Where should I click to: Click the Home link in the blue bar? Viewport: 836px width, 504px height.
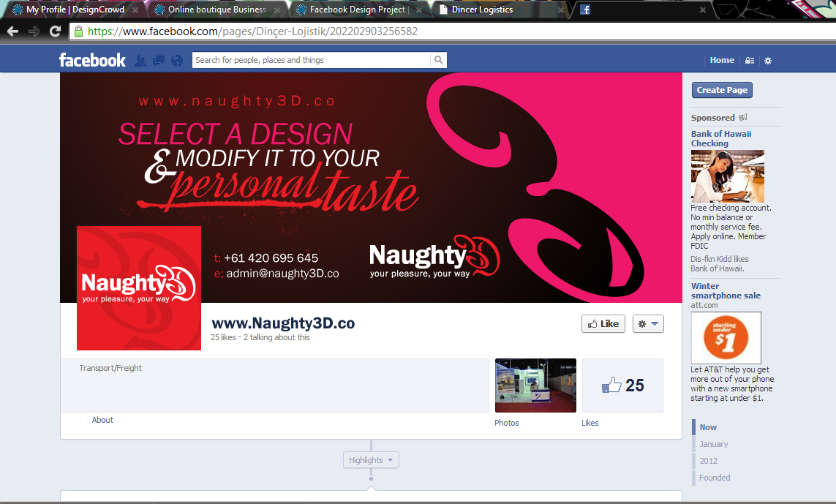click(722, 60)
